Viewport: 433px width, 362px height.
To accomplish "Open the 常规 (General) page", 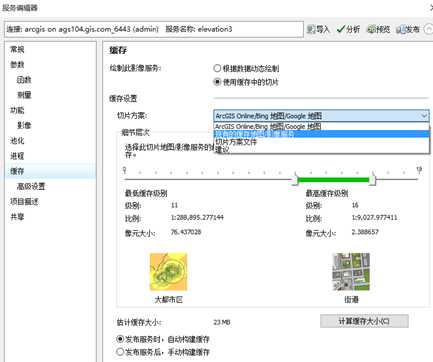I will pyautogui.click(x=17, y=49).
